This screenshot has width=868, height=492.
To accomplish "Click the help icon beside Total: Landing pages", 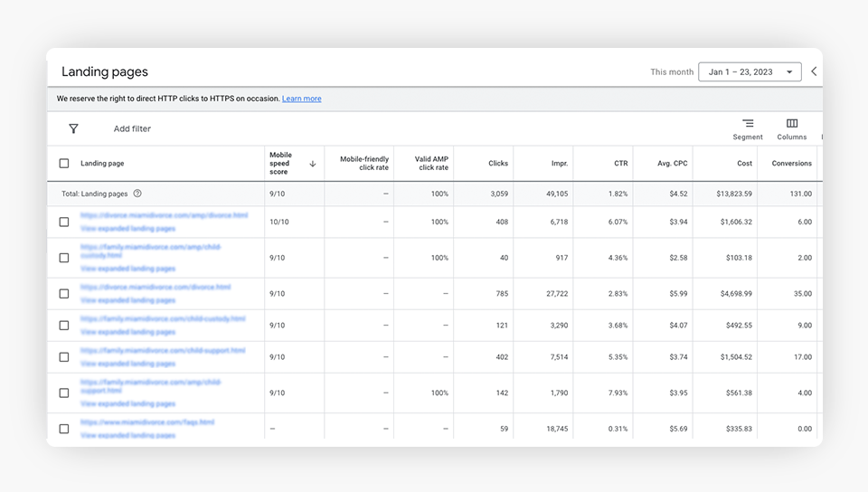I will (137, 194).
